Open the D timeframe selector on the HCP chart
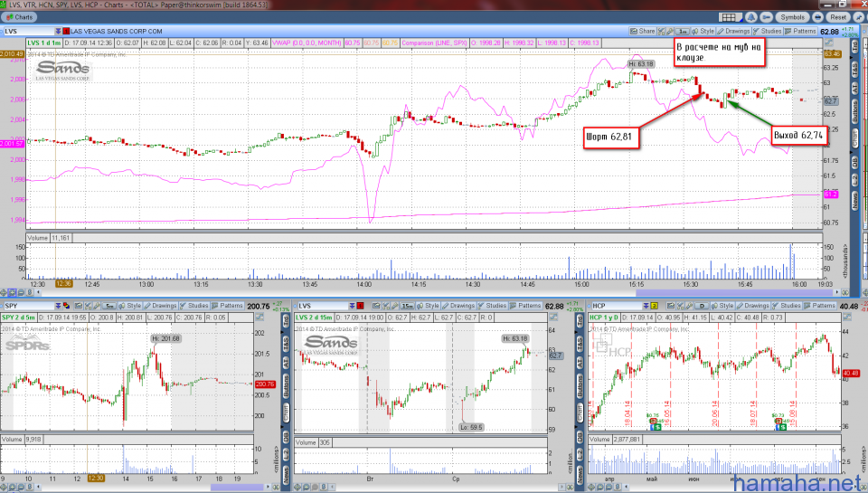This screenshot has height=493, width=868. 702,307
